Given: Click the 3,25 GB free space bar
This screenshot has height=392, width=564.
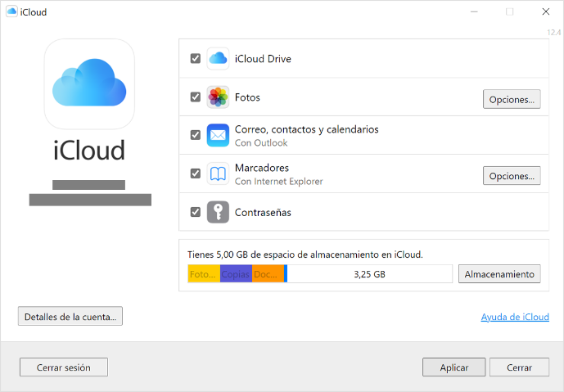Looking at the screenshot, I should 369,274.
